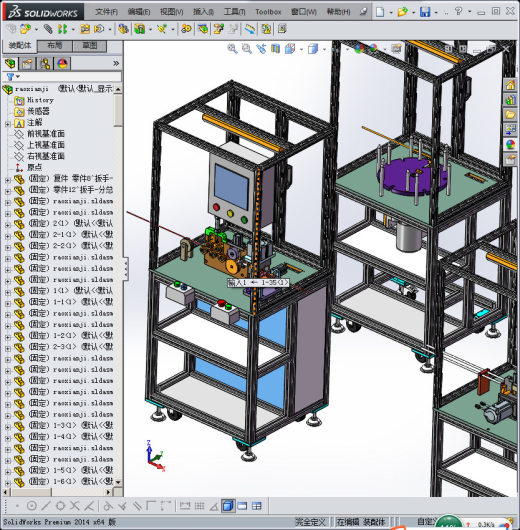
Task: Toggle the filter funnel in the feature tree
Action: point(10,77)
